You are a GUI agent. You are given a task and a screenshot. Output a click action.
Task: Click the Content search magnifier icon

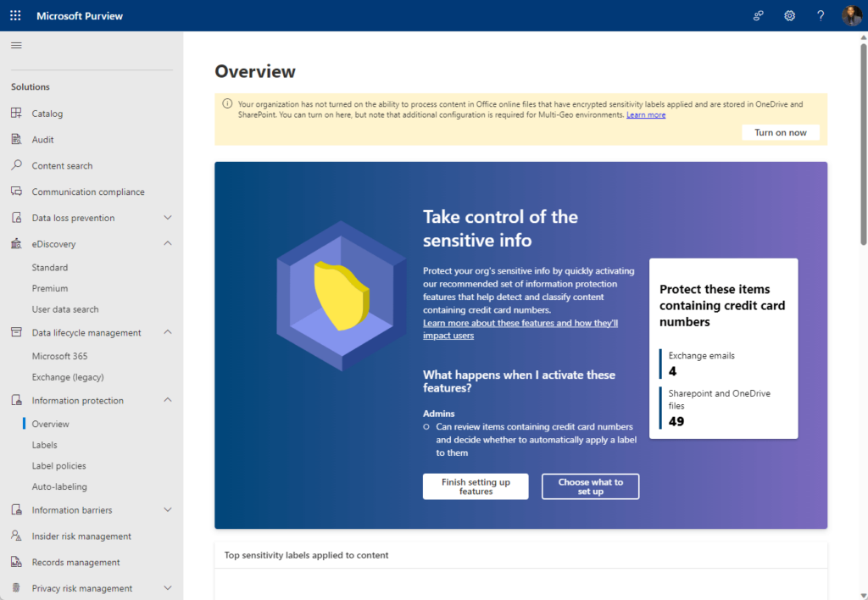[17, 165]
